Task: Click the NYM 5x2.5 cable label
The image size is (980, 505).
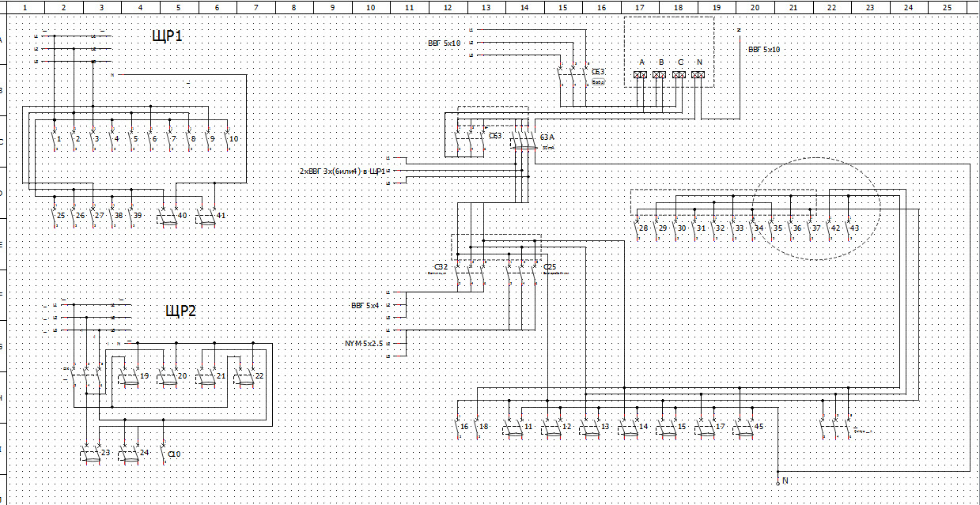Action: pyautogui.click(x=362, y=344)
